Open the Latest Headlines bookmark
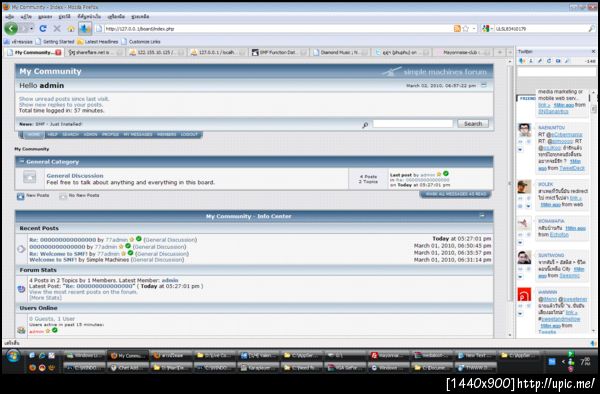This screenshot has width=600, height=394. [x=98, y=41]
